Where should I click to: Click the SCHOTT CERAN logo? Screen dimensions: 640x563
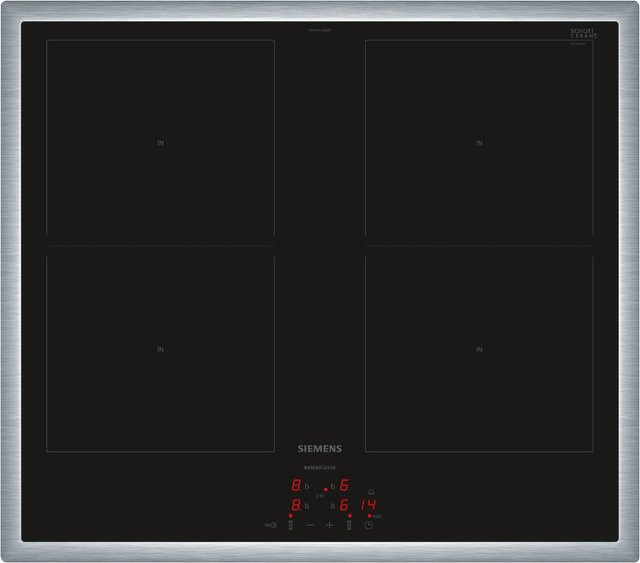[583, 33]
